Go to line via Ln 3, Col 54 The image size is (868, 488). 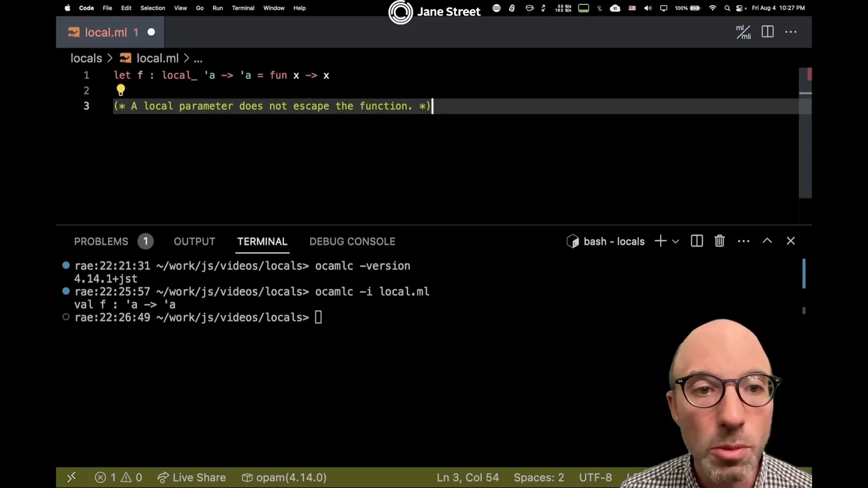pos(468,477)
